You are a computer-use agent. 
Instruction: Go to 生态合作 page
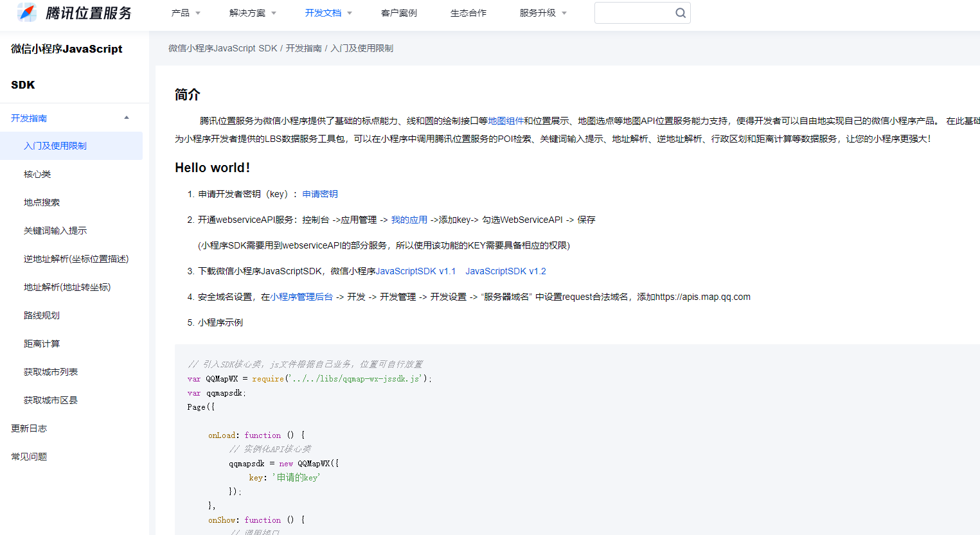tap(468, 13)
